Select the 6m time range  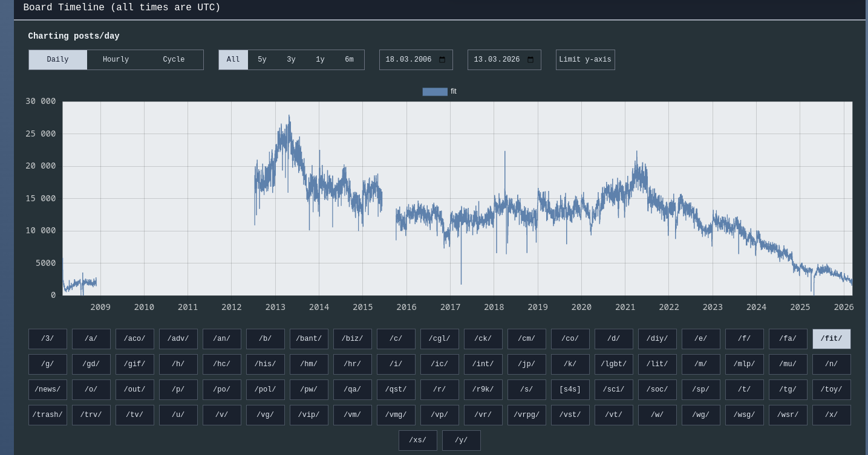(350, 60)
